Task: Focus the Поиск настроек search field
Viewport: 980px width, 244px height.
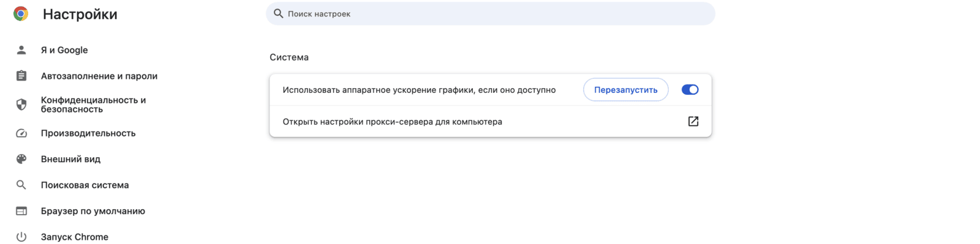Action: coord(490,13)
